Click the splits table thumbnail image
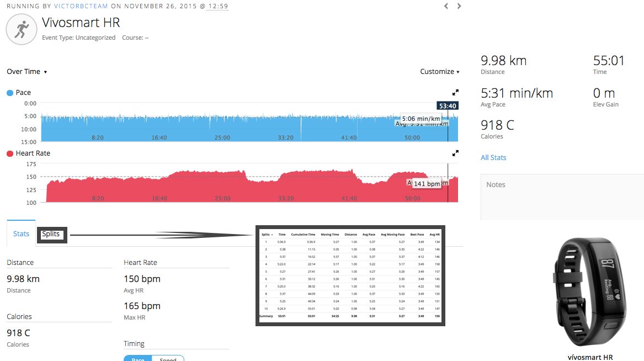Image resolution: width=644 pixels, height=361 pixels. tap(350, 275)
